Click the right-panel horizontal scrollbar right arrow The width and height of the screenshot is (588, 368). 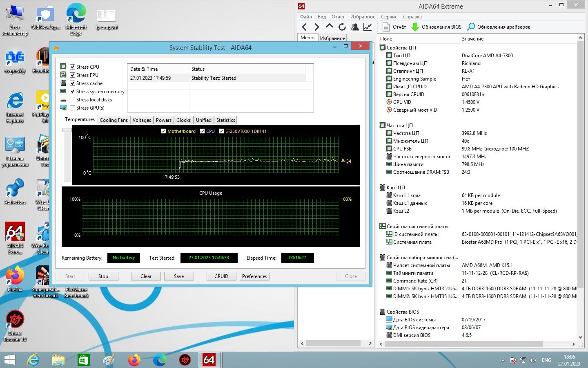click(x=573, y=343)
